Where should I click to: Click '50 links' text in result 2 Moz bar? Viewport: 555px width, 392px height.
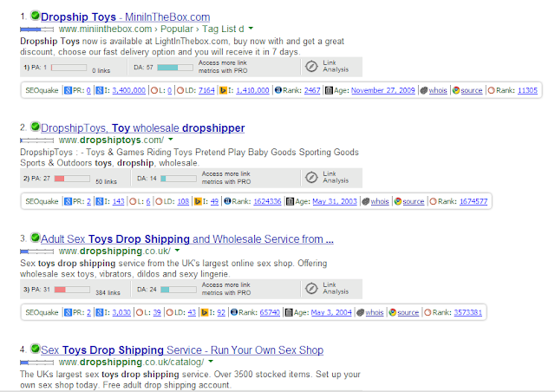pos(106,181)
